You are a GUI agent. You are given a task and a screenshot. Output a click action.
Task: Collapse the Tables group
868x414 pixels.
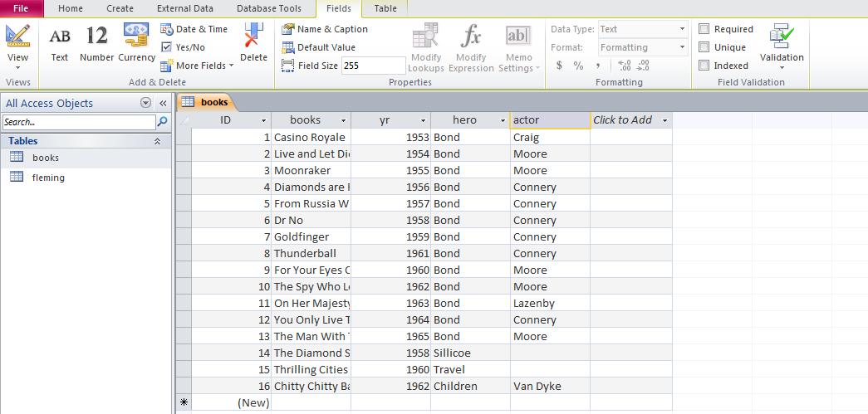pos(157,142)
